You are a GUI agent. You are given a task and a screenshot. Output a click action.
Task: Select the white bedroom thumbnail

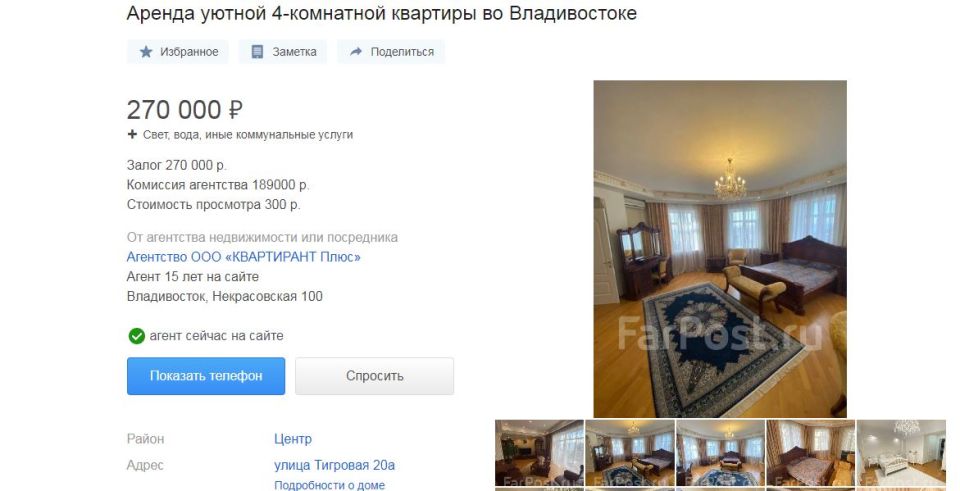[x=901, y=452]
